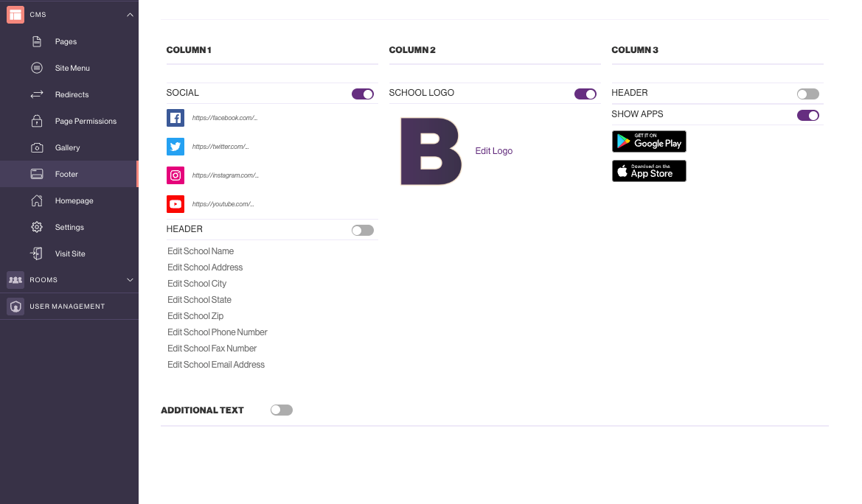Disable the Show Apps toggle
Viewport: 862px width, 504px height.
[x=808, y=115]
